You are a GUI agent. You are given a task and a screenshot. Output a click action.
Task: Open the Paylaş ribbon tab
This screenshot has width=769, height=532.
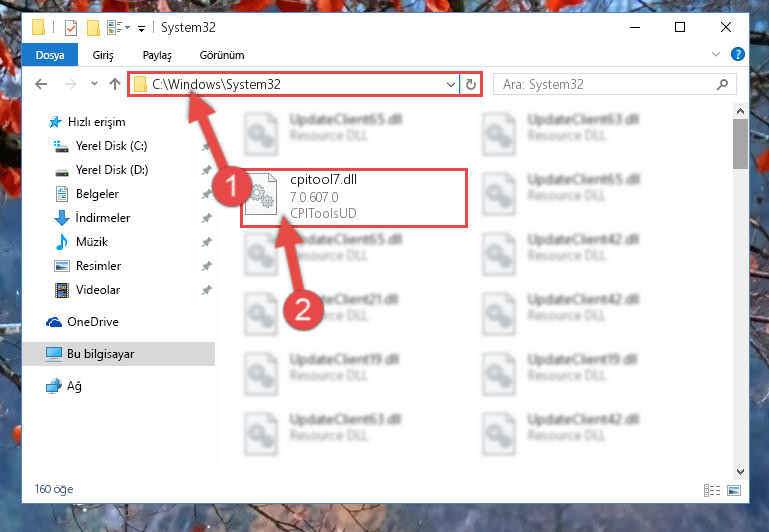coord(157,55)
